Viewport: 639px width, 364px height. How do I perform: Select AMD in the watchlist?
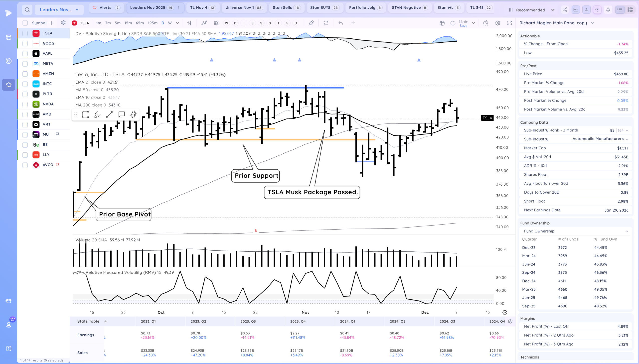coord(47,114)
